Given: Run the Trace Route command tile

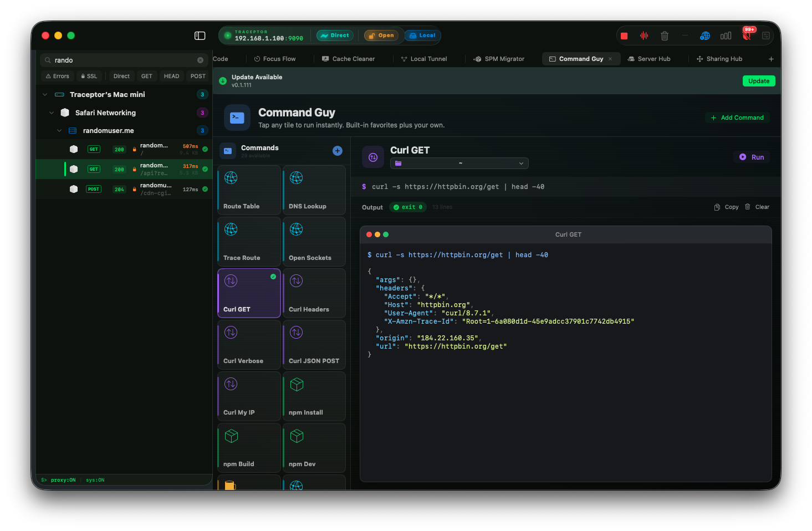Looking at the screenshot, I should [x=249, y=242].
